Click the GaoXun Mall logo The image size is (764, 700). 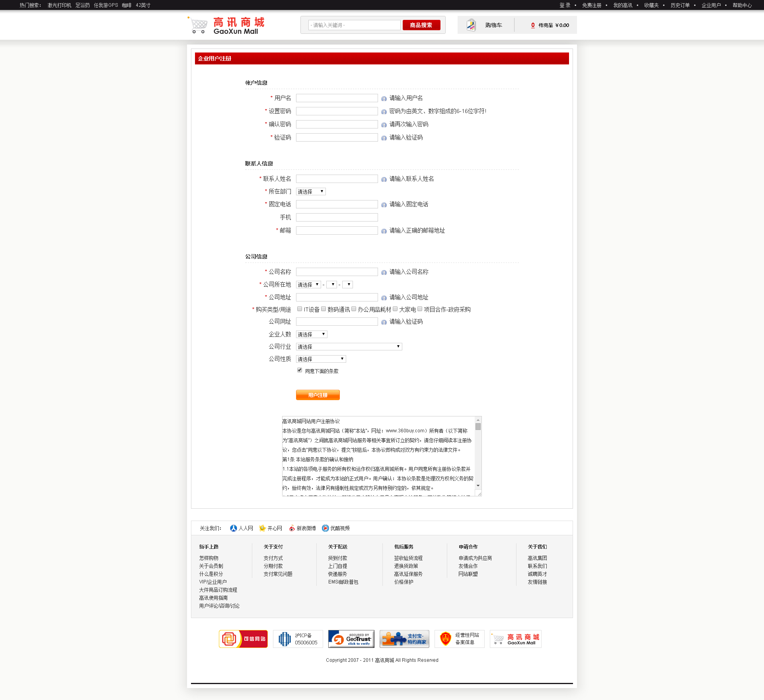click(226, 25)
